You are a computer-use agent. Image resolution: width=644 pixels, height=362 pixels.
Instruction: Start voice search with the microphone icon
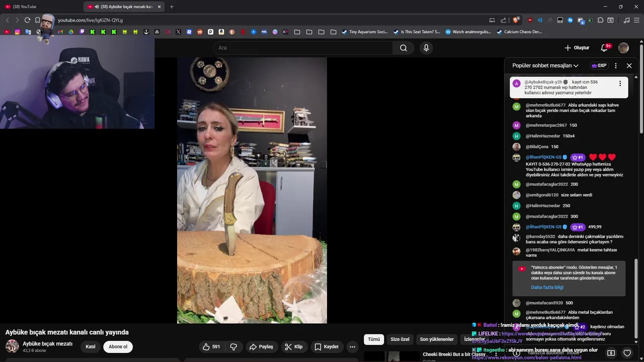(426, 48)
